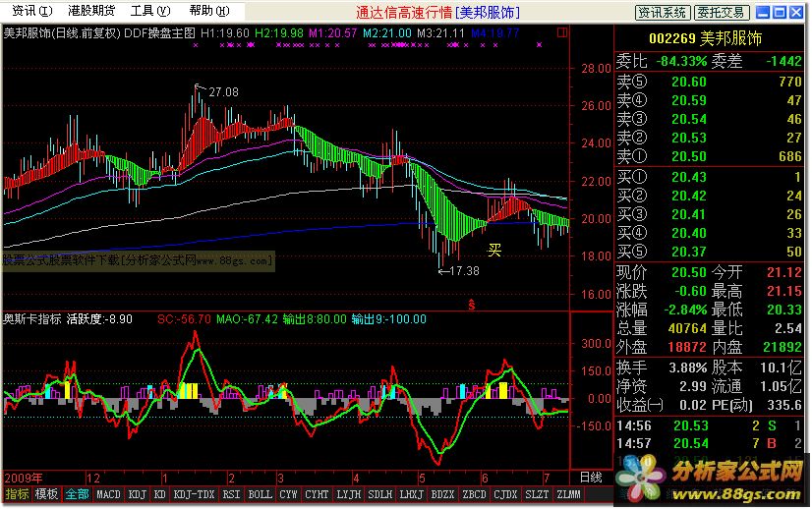Viewport: 812px width, 509px height.
Task: Open the 港股期货 menu
Action: click(x=91, y=11)
